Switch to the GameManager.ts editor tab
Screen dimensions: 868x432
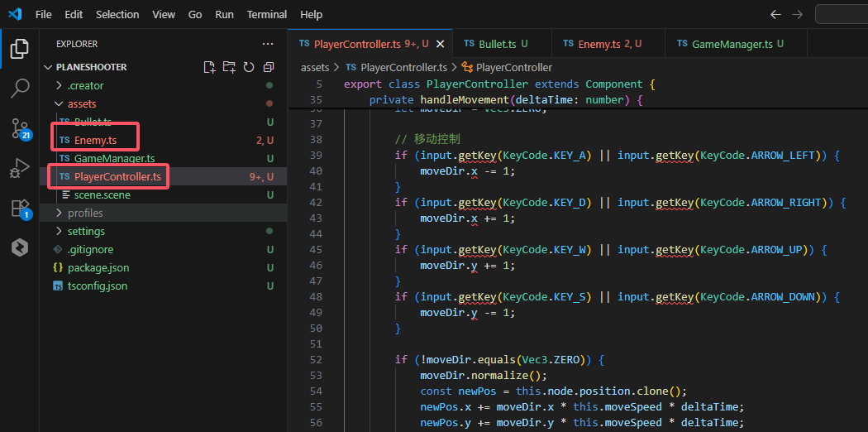pyautogui.click(x=732, y=44)
